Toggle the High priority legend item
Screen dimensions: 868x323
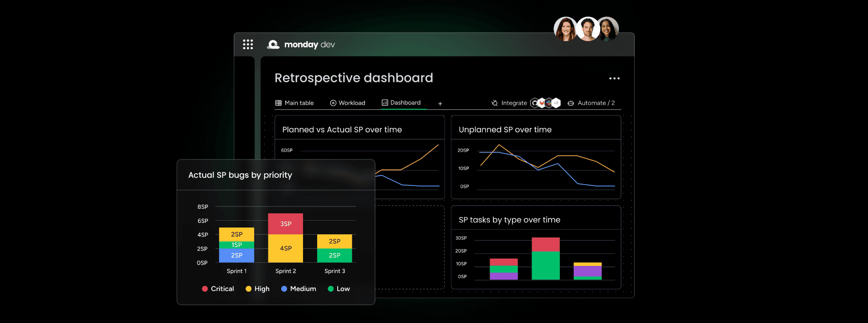point(257,289)
